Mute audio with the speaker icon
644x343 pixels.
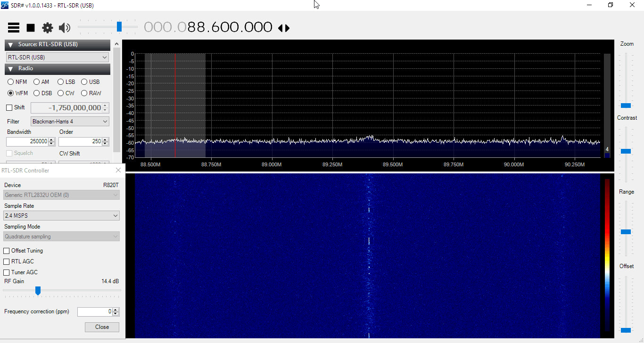[64, 27]
